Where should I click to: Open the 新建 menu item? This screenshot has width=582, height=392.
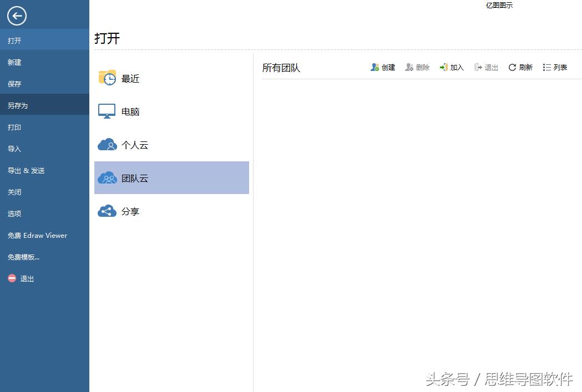coord(14,62)
